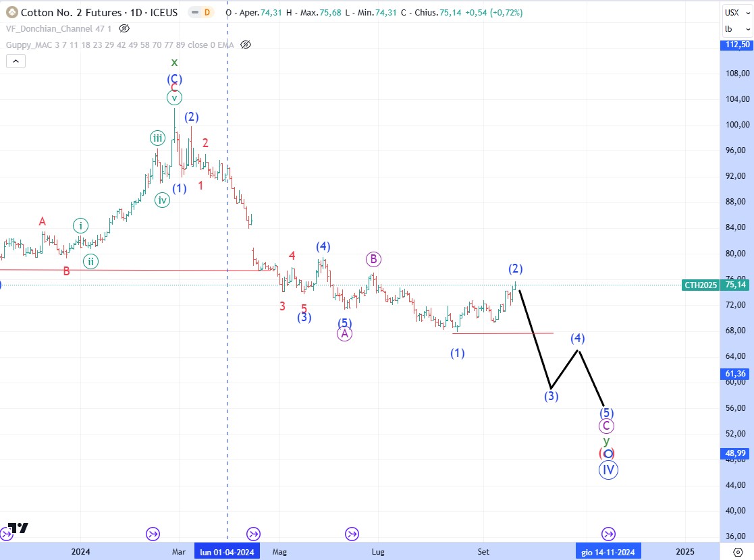Select the red '4' wave label near May
Viewport: 754px width, 560px height.
[292, 256]
